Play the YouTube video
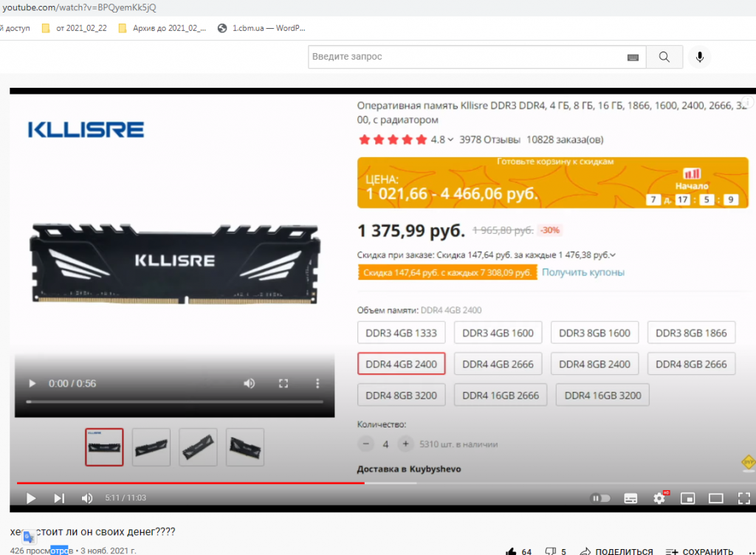The height and width of the screenshot is (555, 756). click(x=31, y=498)
